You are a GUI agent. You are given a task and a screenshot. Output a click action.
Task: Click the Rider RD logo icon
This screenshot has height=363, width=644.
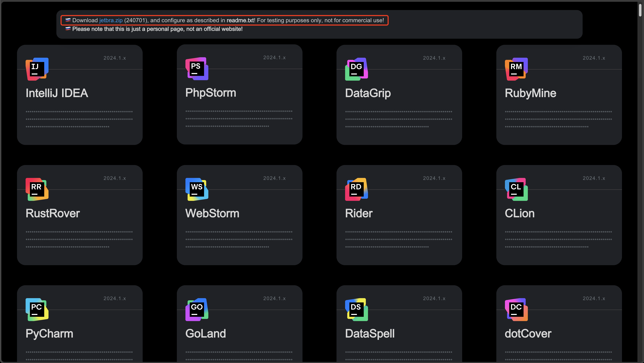point(357,189)
